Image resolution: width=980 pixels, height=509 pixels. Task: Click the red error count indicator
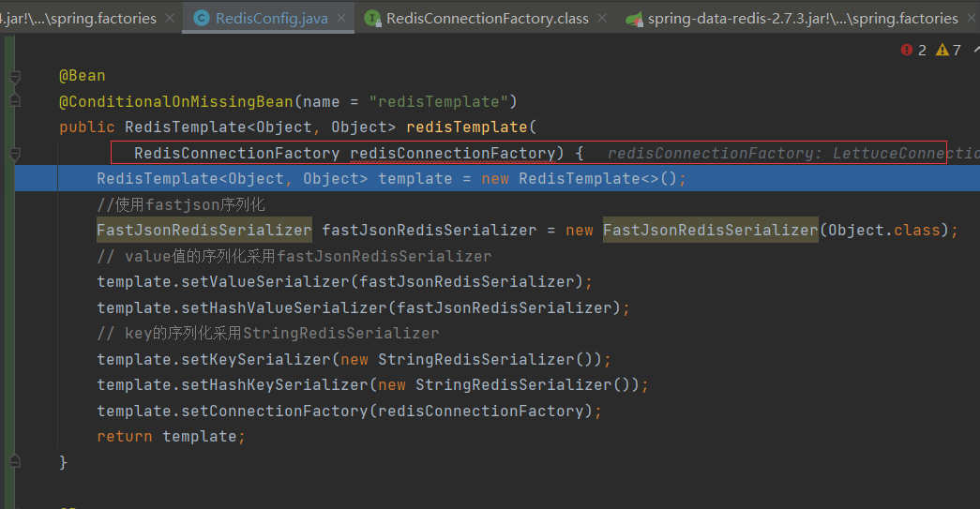pos(913,50)
